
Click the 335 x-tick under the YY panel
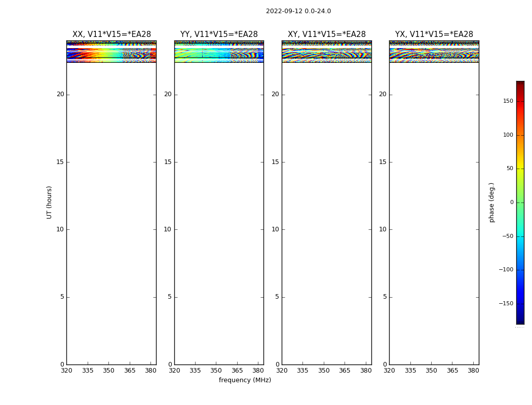pyautogui.click(x=195, y=371)
